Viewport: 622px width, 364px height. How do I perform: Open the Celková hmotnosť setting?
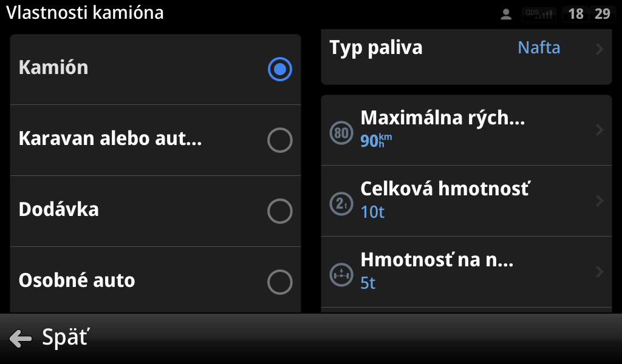coord(445,190)
